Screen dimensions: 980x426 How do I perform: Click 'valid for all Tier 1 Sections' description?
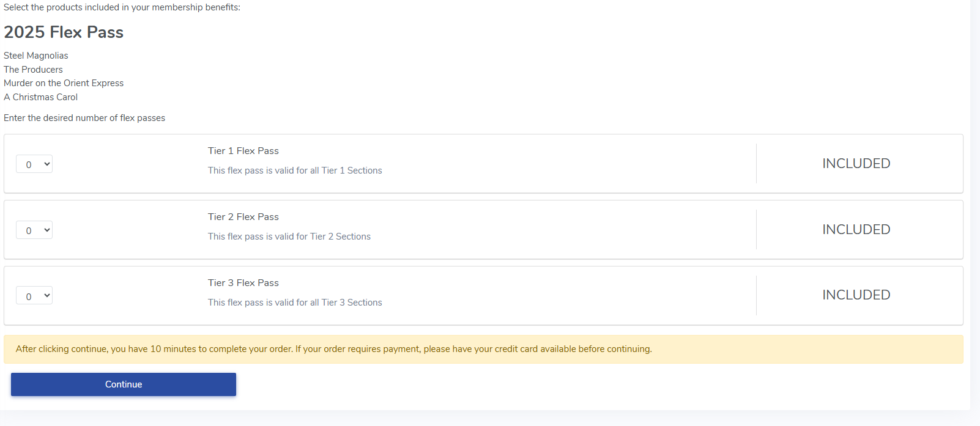click(x=295, y=171)
